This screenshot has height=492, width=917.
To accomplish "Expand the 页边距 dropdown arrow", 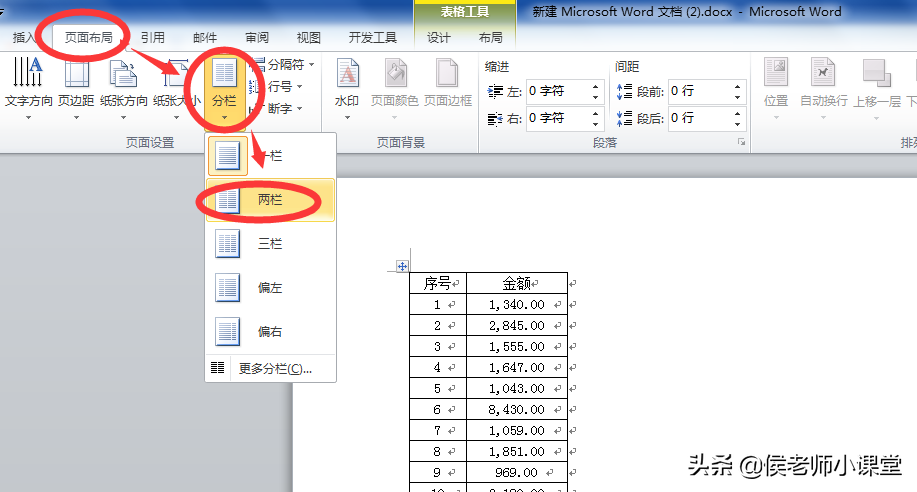I will point(76,118).
